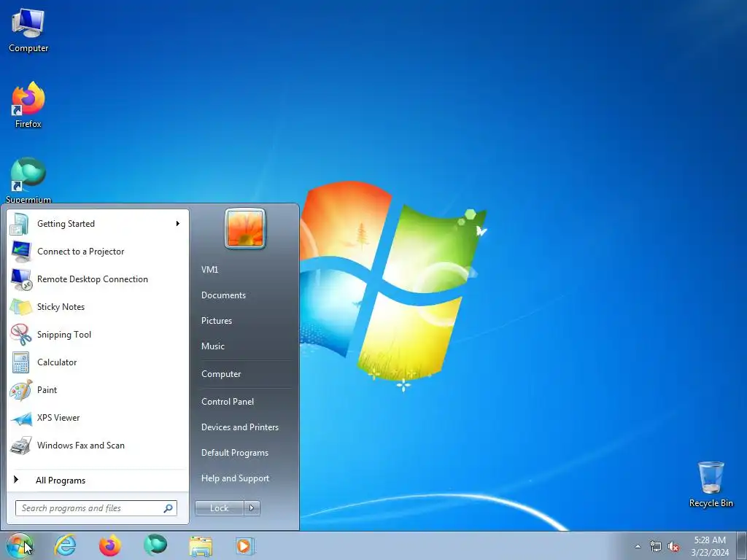Image resolution: width=747 pixels, height=560 pixels.
Task: Open Windows Explorer from the taskbar
Action: click(201, 546)
